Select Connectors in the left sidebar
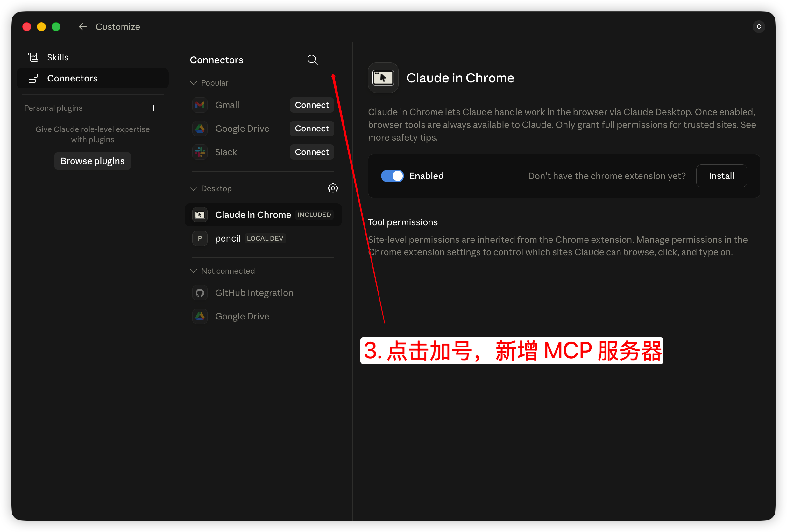The image size is (787, 532). (92, 78)
